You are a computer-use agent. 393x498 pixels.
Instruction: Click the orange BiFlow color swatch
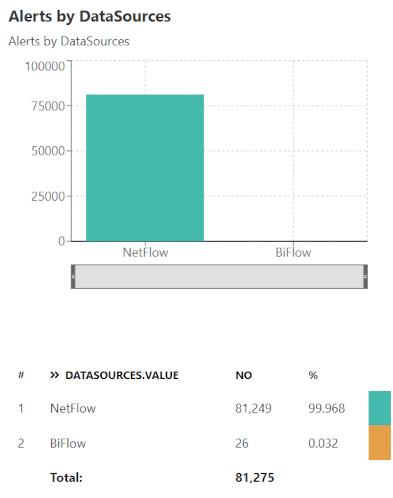380,443
